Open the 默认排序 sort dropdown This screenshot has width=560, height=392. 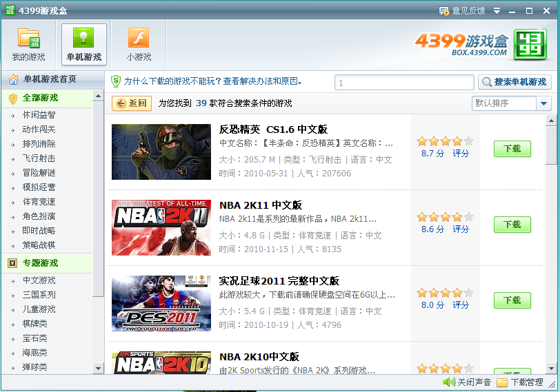point(512,103)
